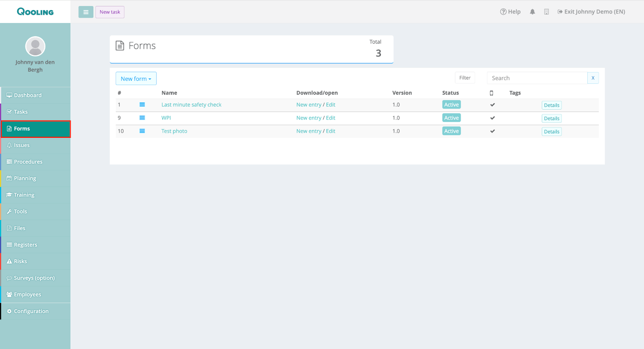Open Tools in sidebar
This screenshot has height=349, width=644.
coord(35,211)
